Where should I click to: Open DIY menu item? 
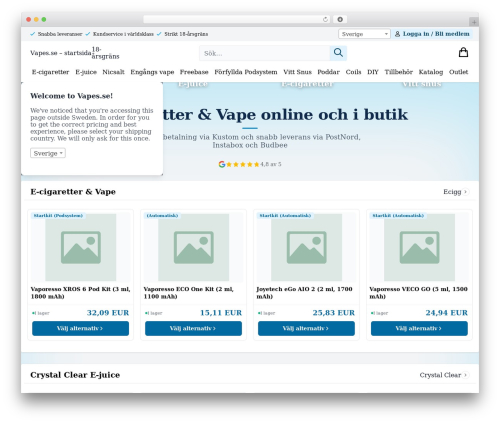[x=373, y=72]
